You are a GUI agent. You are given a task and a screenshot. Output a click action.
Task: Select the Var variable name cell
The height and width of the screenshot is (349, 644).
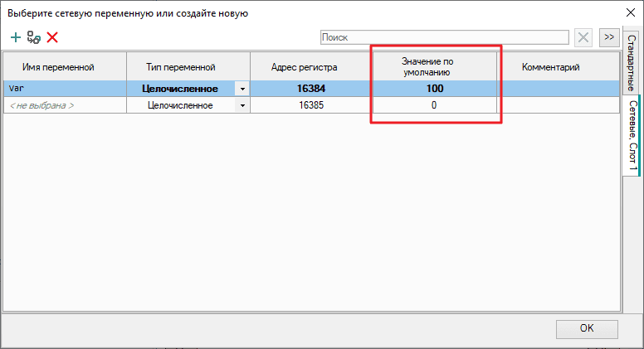pos(65,89)
